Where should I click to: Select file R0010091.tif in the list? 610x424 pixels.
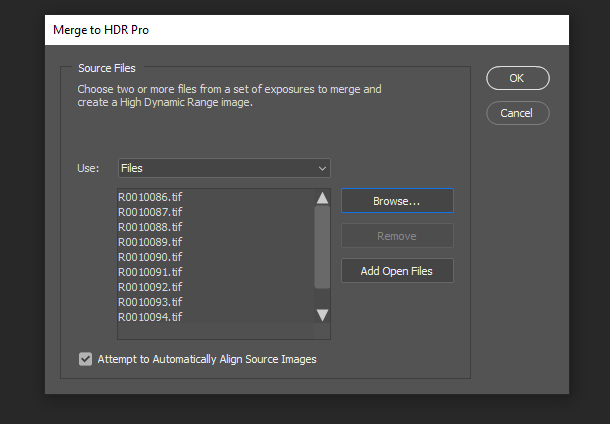point(150,272)
